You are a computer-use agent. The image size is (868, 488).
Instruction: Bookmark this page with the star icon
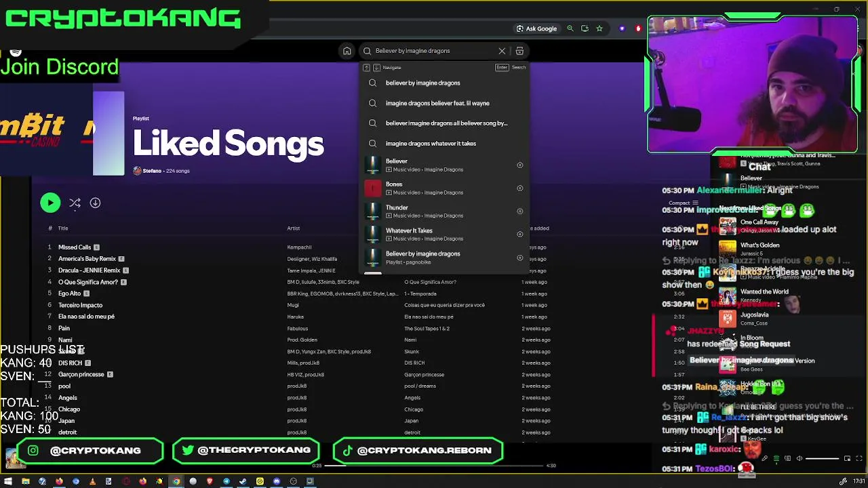click(599, 28)
